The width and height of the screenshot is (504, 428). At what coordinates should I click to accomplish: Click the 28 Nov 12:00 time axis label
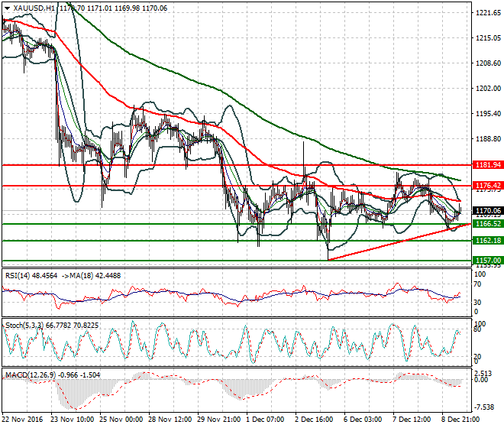pos(170,420)
